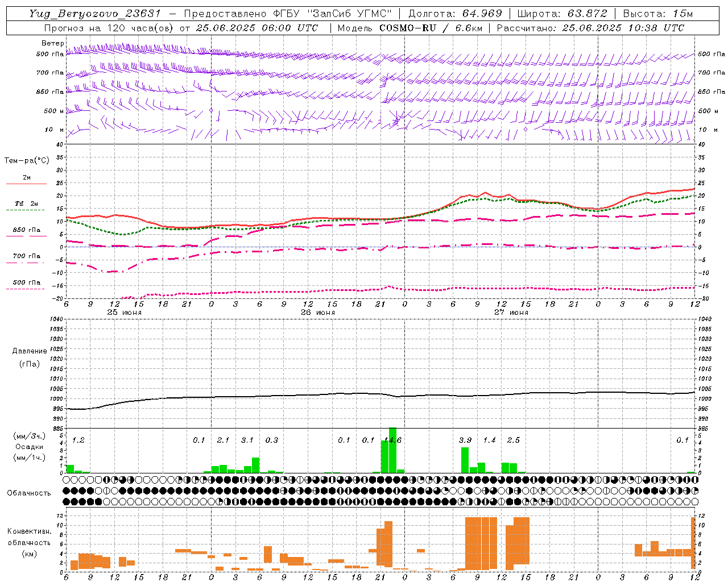Click the 3.9 precipitation total
728x582 pixels.
pyautogui.click(x=465, y=440)
